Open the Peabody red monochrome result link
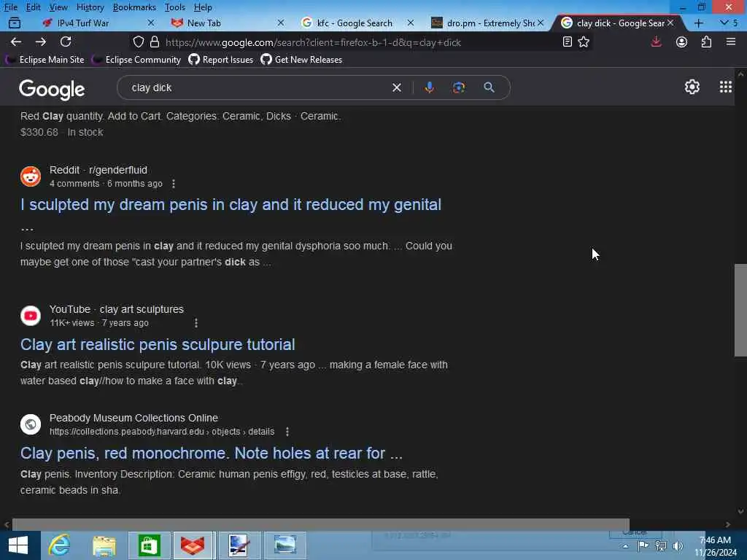The image size is (747, 560). click(x=211, y=453)
